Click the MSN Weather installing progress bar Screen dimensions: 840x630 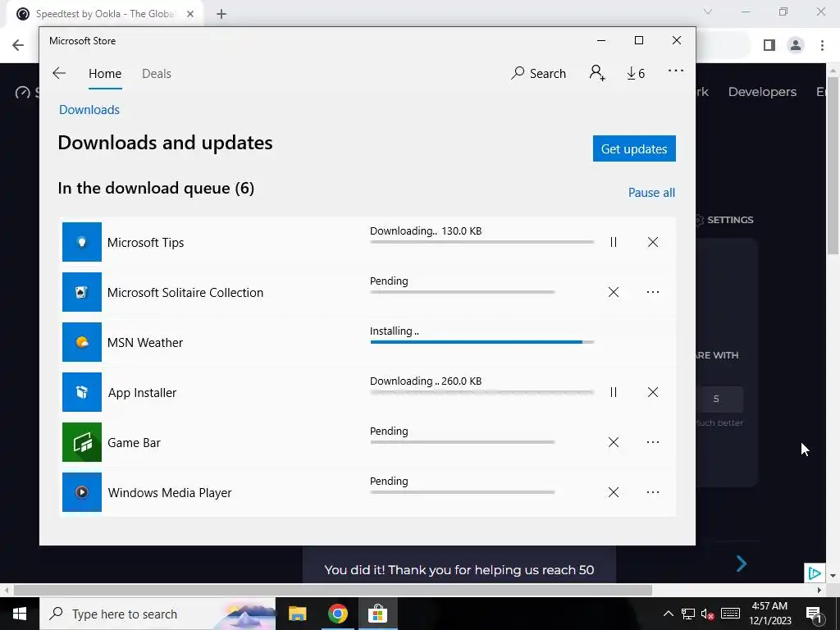pos(482,342)
